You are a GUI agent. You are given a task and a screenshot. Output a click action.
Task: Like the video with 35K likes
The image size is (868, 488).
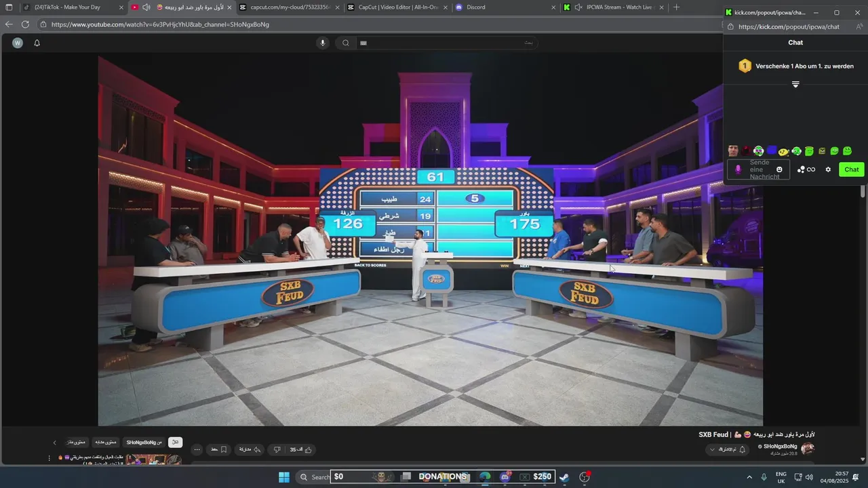pos(302,449)
